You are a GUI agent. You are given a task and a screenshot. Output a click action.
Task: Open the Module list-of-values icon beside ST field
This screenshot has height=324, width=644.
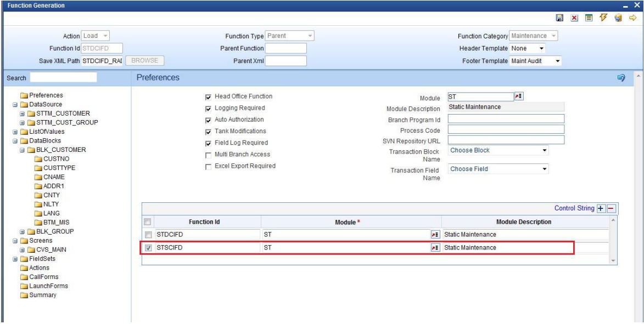(519, 96)
